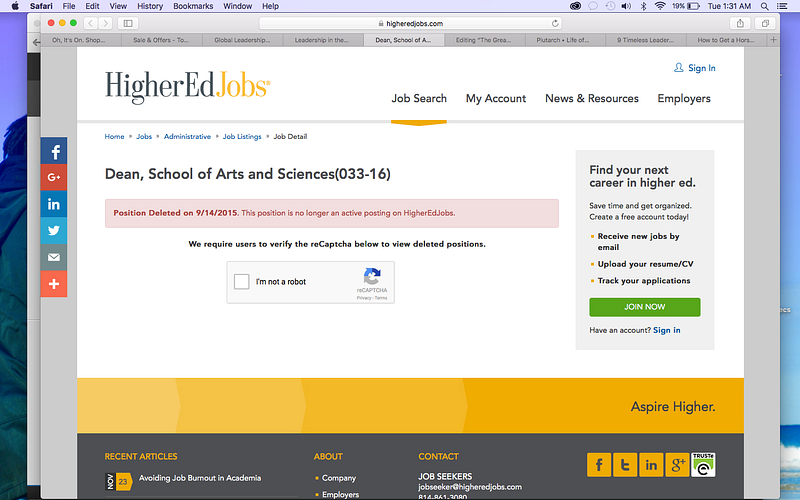Click the footer Google Plus icon
Viewport: 800px width, 500px height.
click(x=677, y=465)
